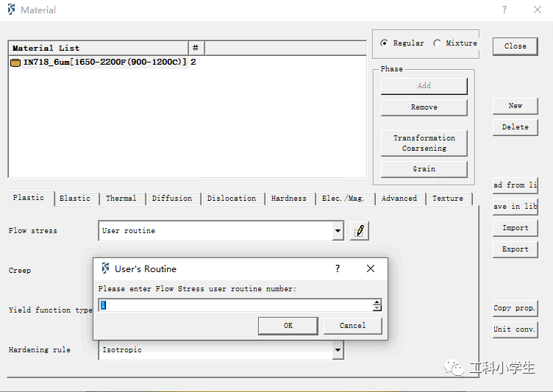
Task: Click the Yield function type label
Action: tap(51, 310)
